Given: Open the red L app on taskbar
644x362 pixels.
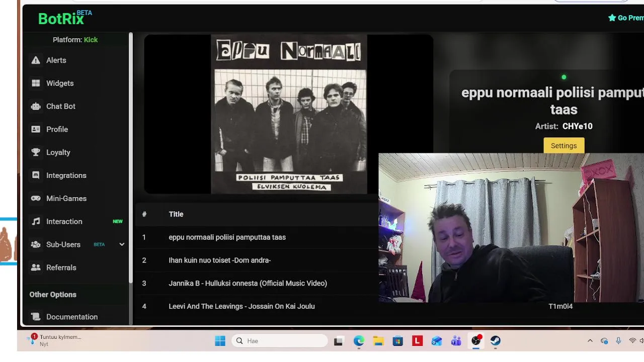Looking at the screenshot, I should [417, 341].
